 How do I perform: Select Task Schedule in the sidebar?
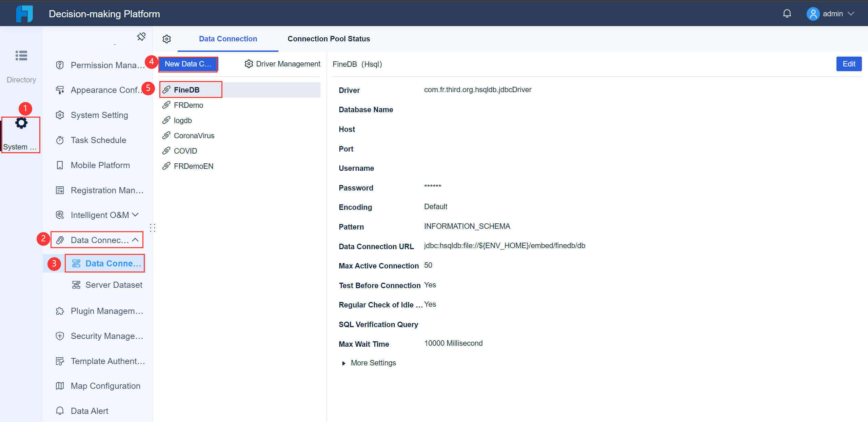pyautogui.click(x=98, y=140)
